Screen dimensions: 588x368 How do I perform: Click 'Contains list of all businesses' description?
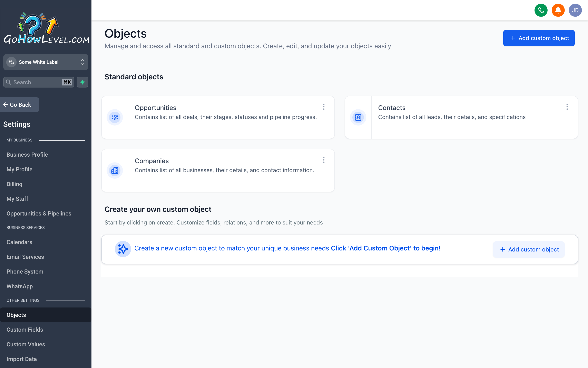[225, 170]
